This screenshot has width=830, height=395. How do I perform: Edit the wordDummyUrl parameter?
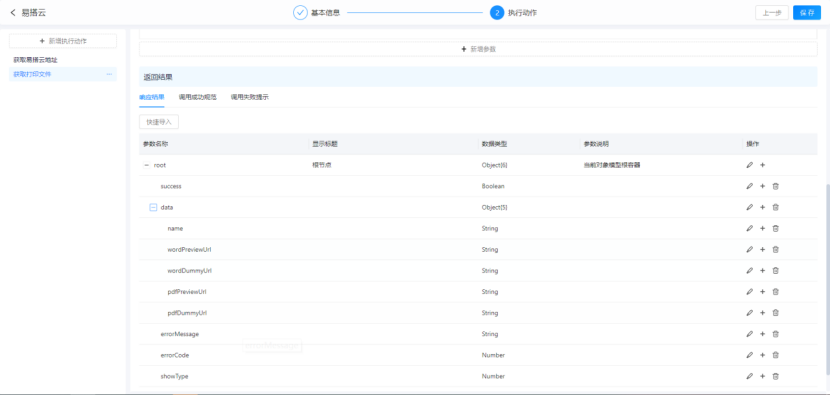(x=749, y=271)
